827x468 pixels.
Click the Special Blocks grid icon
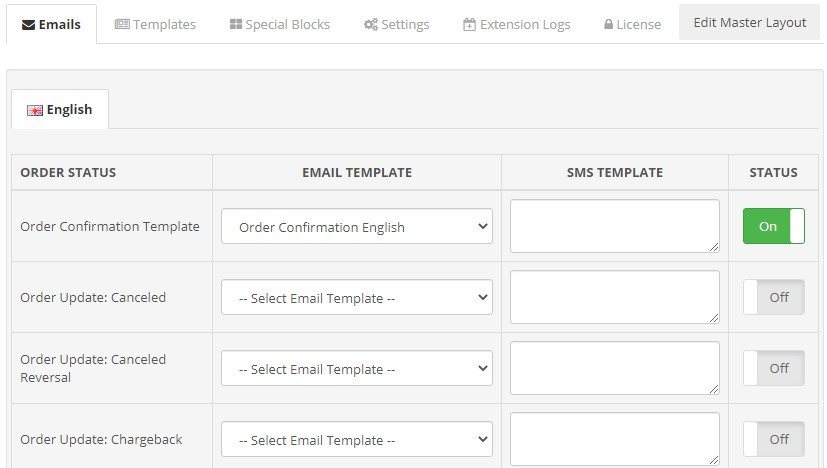coord(236,25)
